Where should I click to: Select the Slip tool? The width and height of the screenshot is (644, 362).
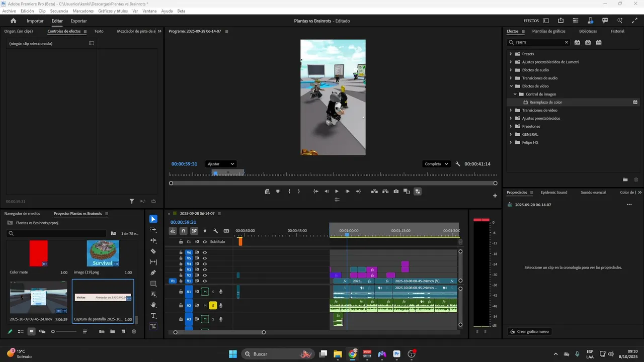153,262
